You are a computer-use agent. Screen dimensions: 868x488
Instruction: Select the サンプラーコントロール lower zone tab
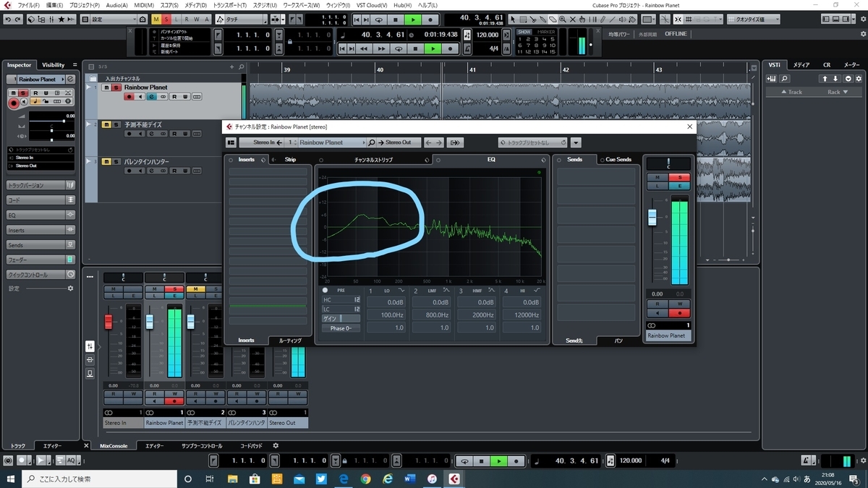click(202, 446)
